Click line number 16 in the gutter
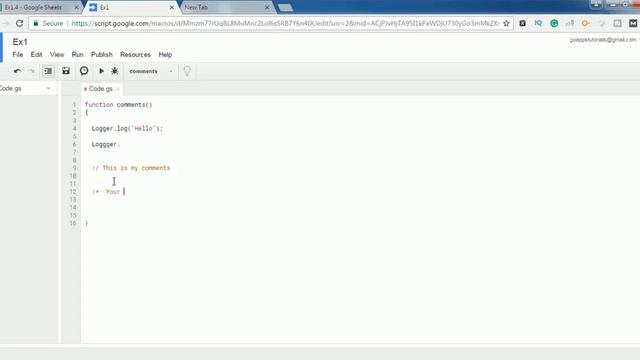Screen dimensions: 640x360 click(x=73, y=223)
